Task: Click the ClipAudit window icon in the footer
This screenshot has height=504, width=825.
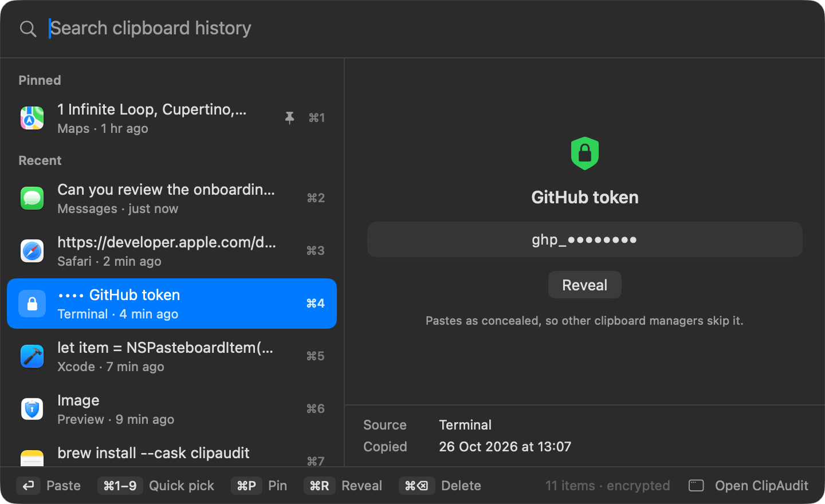Action: click(696, 486)
